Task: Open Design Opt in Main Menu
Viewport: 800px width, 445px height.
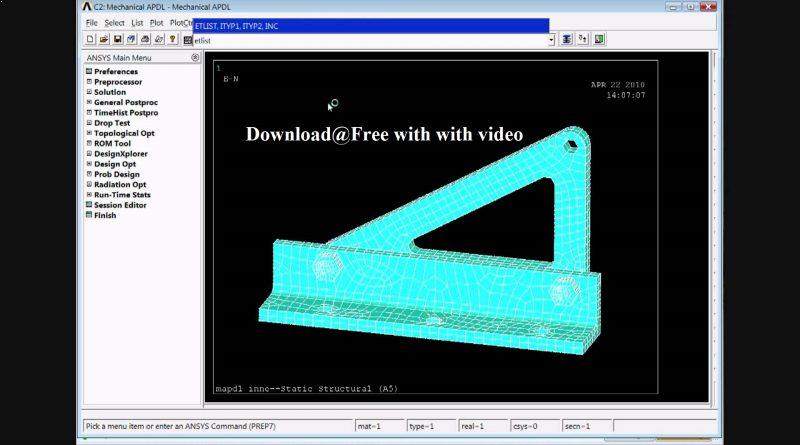Action: (x=115, y=164)
